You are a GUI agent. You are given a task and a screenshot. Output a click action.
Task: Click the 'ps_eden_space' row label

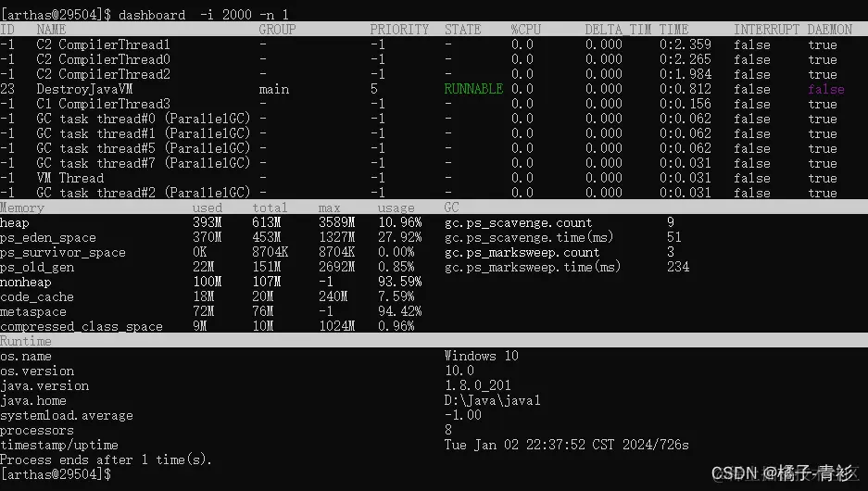[48, 237]
